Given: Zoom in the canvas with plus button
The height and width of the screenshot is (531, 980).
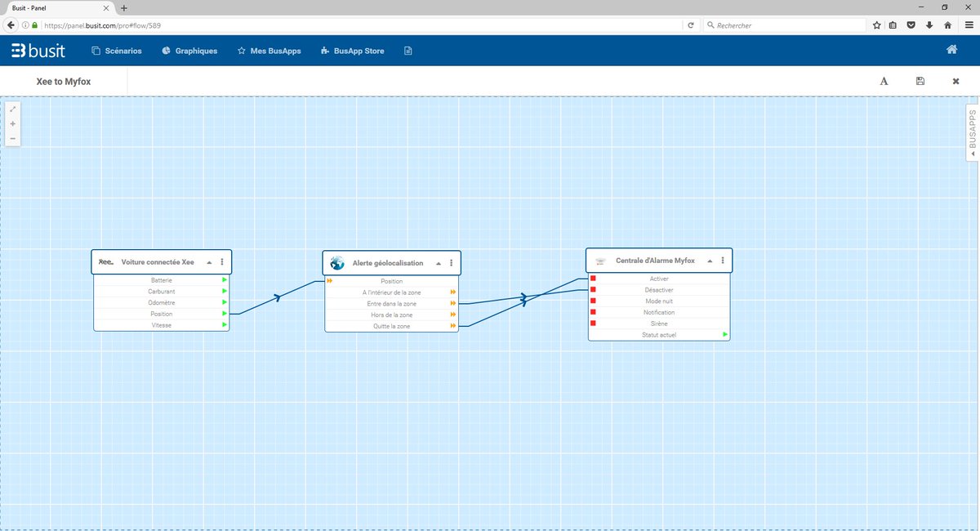Looking at the screenshot, I should click(x=13, y=123).
